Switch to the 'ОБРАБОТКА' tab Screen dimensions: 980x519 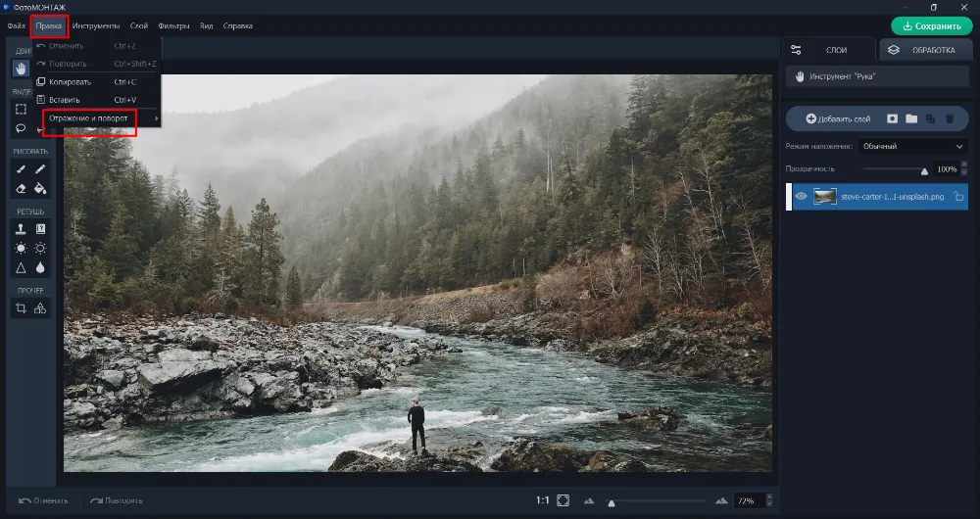(925, 50)
